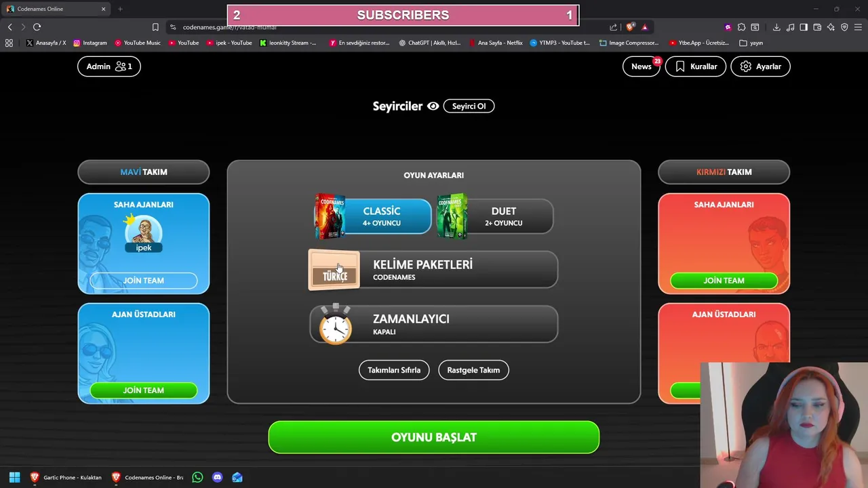Open the Kurallar rules button

coord(696,66)
